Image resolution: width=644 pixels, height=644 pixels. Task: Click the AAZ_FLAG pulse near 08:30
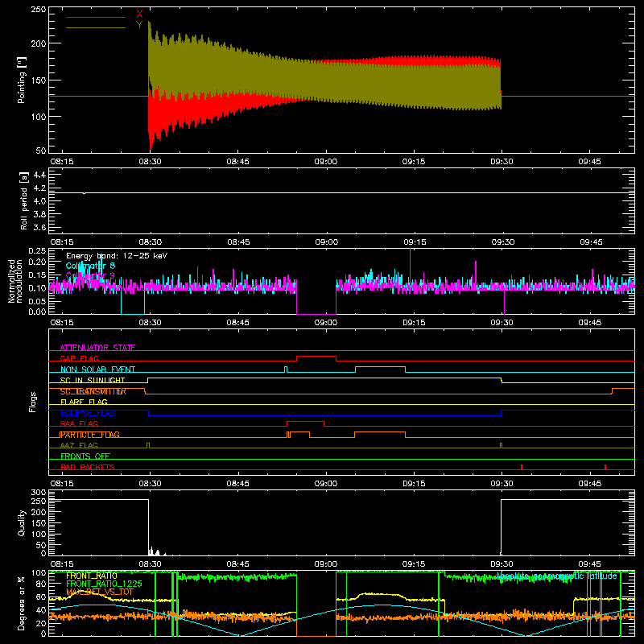tap(148, 445)
